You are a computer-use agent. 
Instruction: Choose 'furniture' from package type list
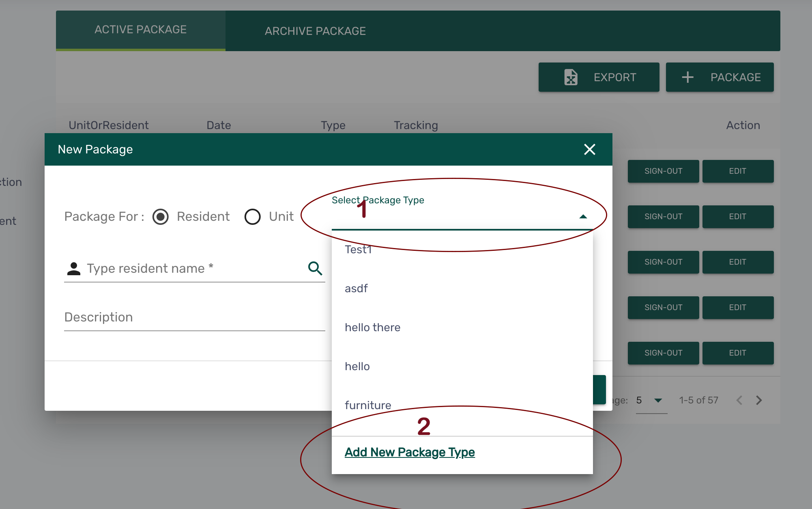(x=368, y=405)
